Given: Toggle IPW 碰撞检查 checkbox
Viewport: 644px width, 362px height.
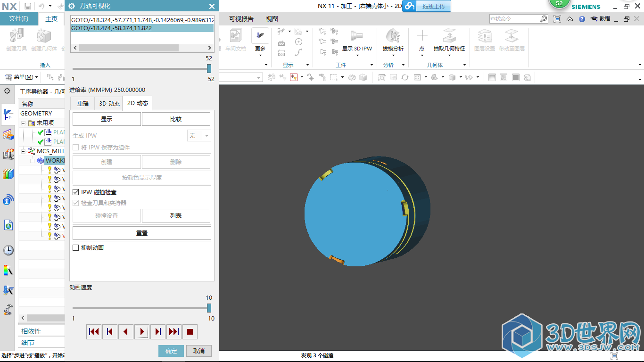Looking at the screenshot, I should point(76,192).
